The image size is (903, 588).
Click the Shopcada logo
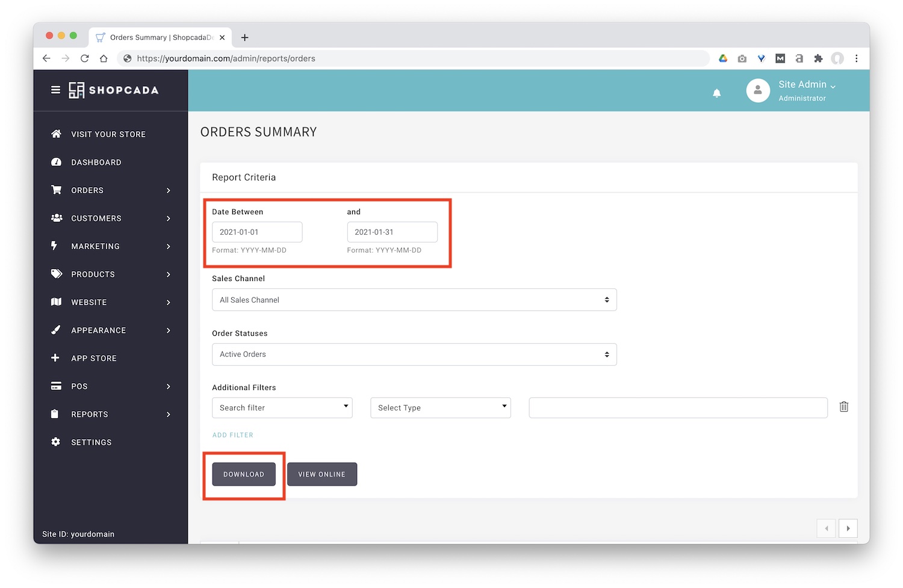113,90
